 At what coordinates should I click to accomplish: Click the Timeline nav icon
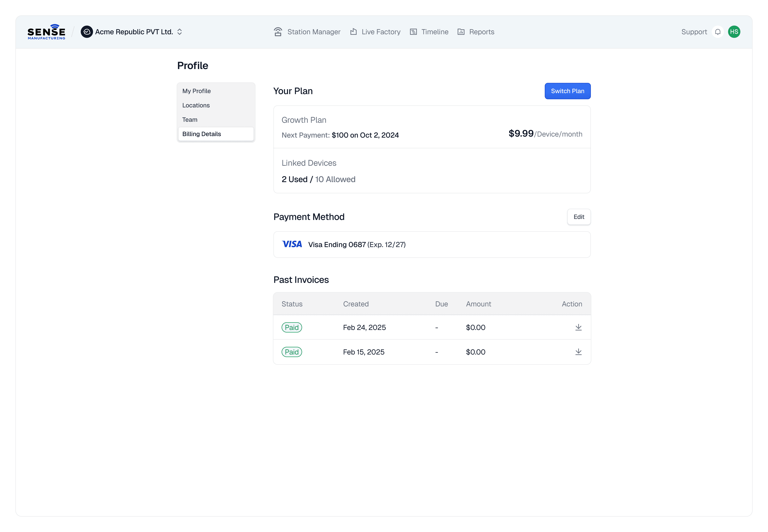click(413, 32)
